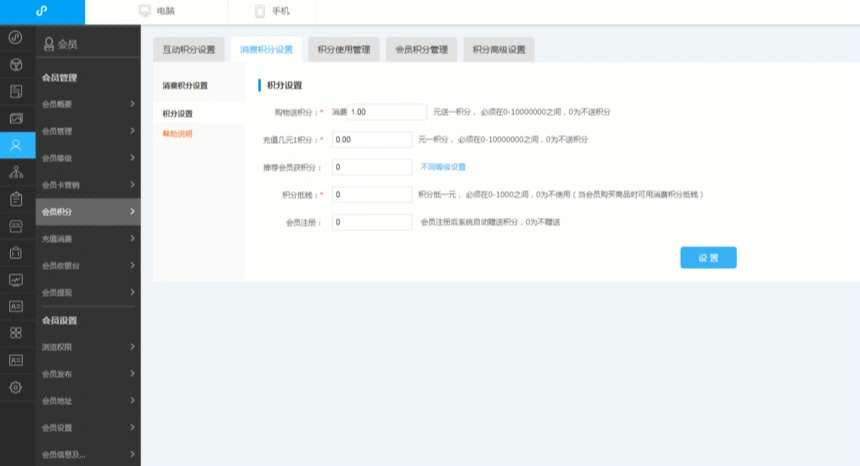Open the clipboard orders icon in the sidebar
860x466 pixels.
click(16, 199)
